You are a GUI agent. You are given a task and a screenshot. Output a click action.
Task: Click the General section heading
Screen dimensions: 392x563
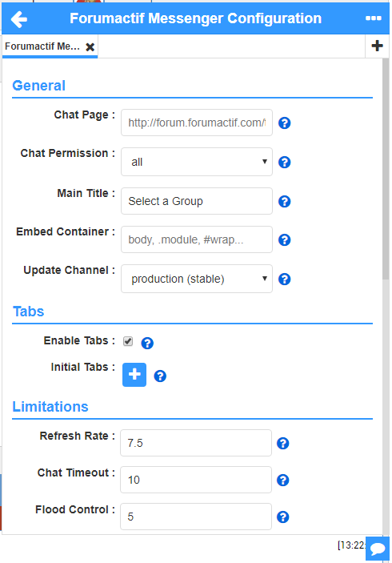click(38, 86)
